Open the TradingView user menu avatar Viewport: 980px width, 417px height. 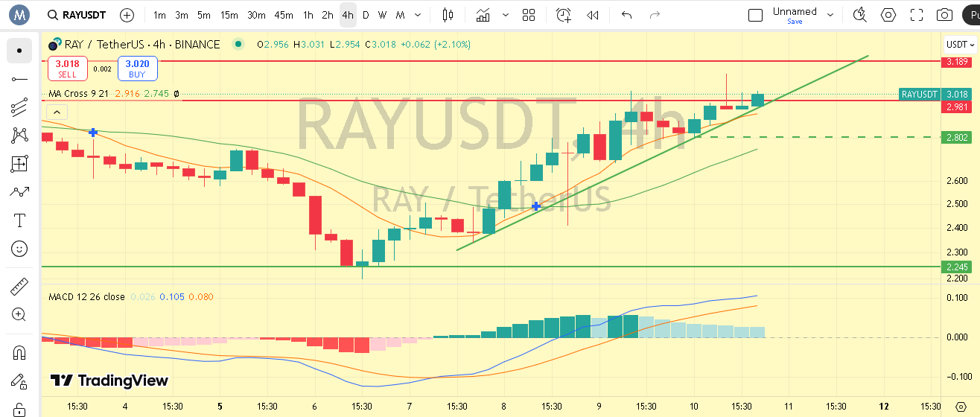(19, 15)
